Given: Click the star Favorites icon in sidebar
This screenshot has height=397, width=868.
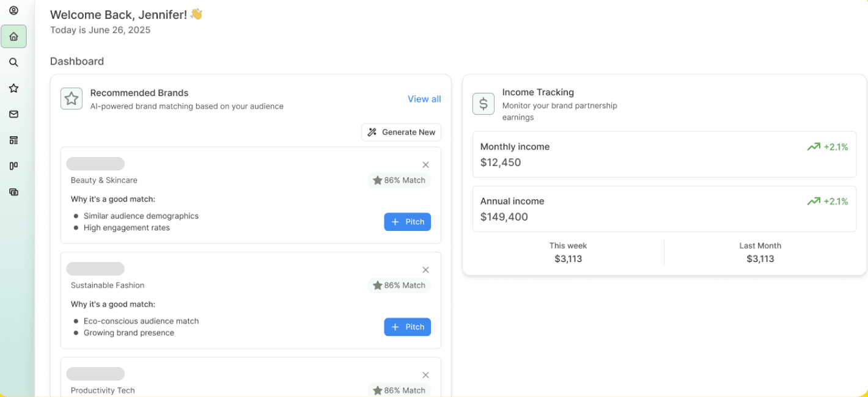Looking at the screenshot, I should coord(13,88).
